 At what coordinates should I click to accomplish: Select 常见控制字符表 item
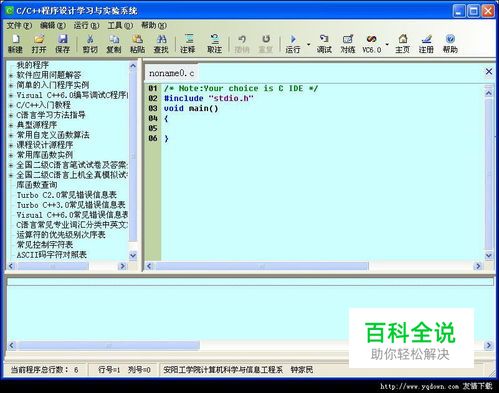tap(45, 245)
